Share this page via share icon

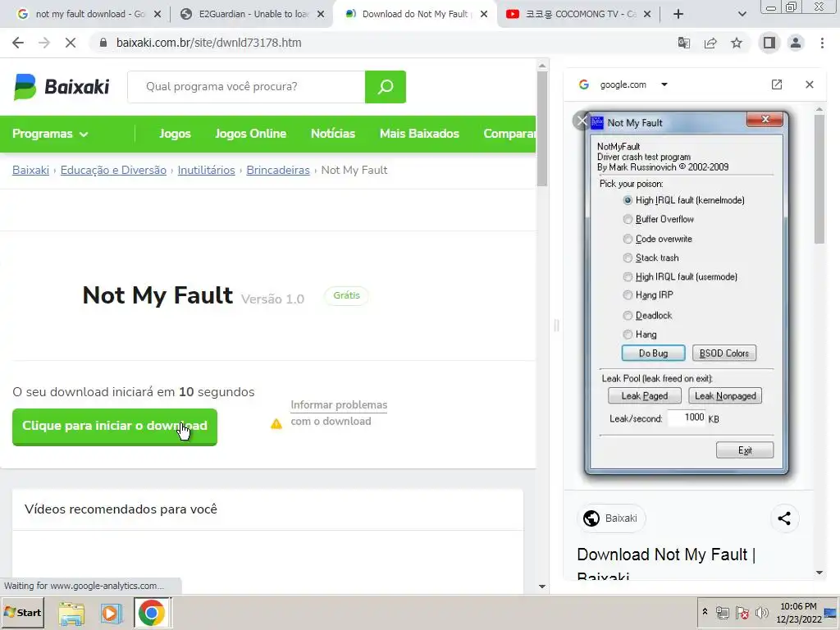pos(710,43)
